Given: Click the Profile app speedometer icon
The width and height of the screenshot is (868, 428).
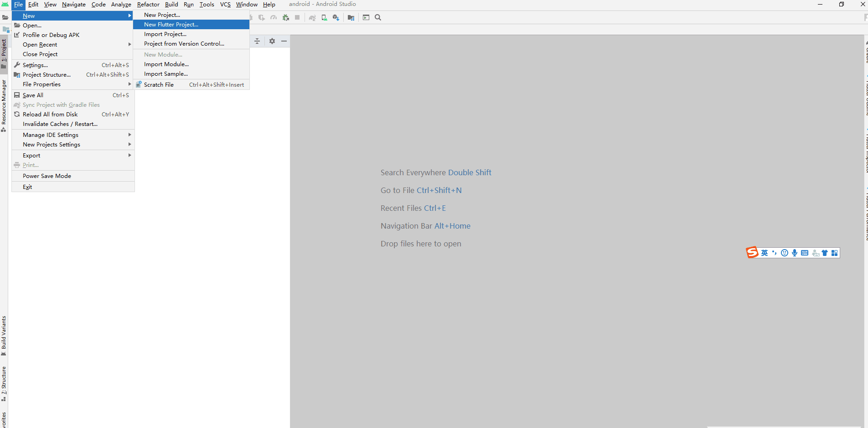Looking at the screenshot, I should [x=274, y=17].
